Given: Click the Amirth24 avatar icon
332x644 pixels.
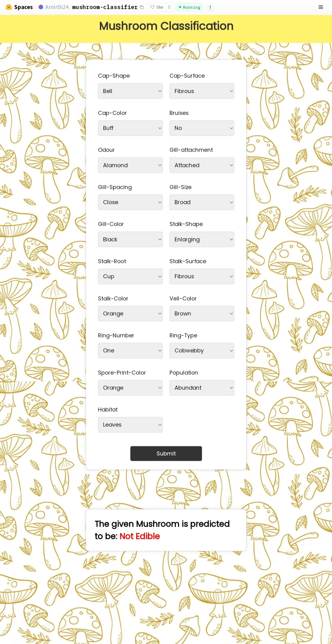Looking at the screenshot, I should click(x=41, y=7).
